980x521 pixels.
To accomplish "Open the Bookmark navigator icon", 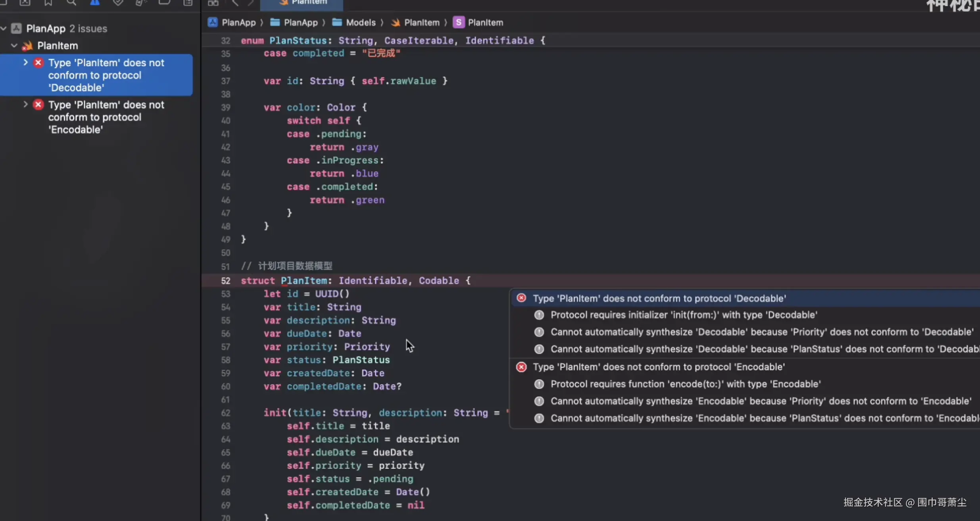I will click(48, 2).
